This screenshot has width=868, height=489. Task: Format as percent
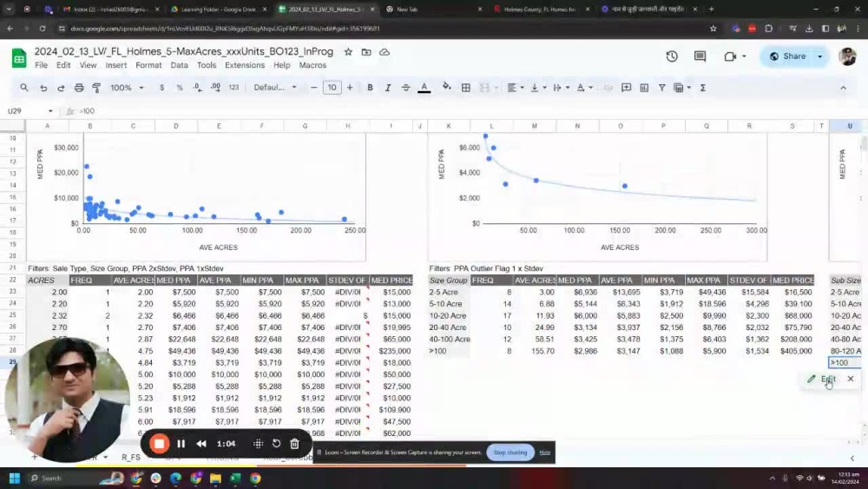(180, 88)
